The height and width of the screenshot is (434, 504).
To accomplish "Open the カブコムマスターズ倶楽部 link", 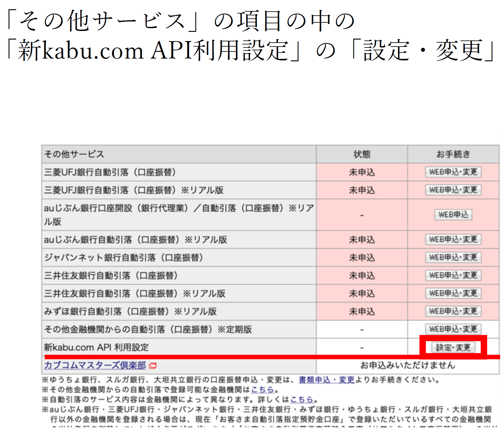I will click(95, 365).
